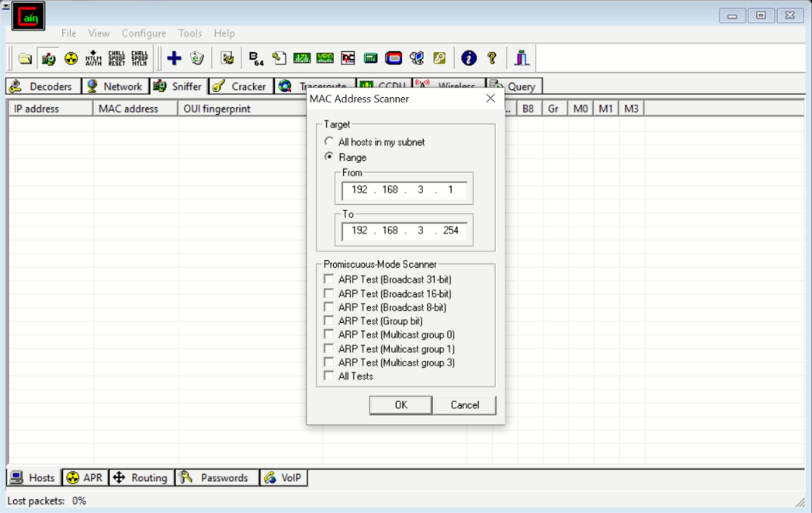Click the blue plus Add to list icon
Screen dimensions: 812x513
pos(174,58)
